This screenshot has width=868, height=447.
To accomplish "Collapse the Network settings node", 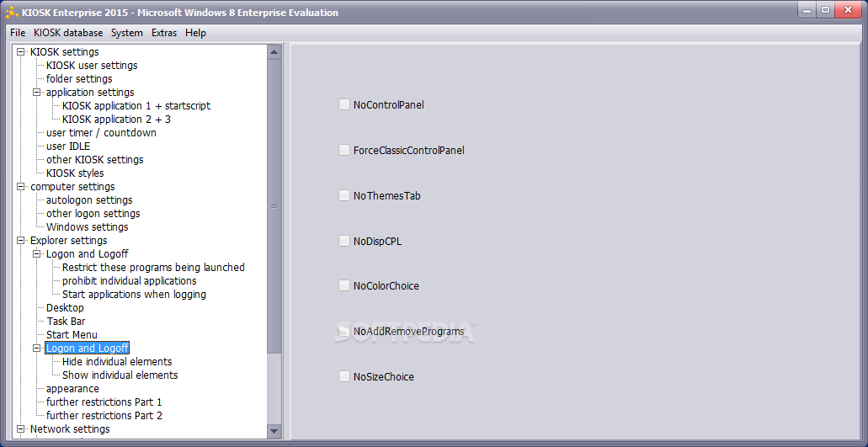I will pos(21,428).
